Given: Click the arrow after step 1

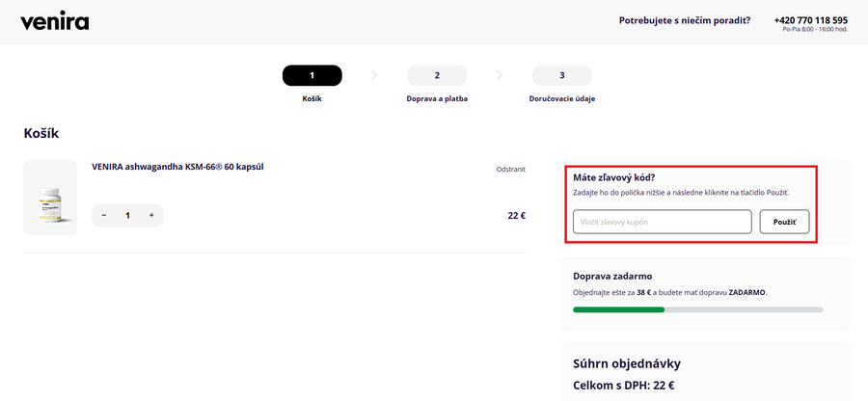Looking at the screenshot, I should [x=374, y=74].
